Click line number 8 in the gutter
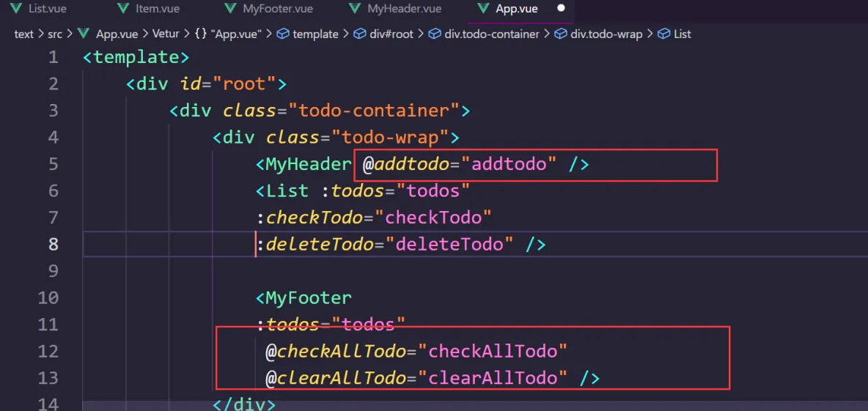Screen dimensions: 868x411 point(53,245)
